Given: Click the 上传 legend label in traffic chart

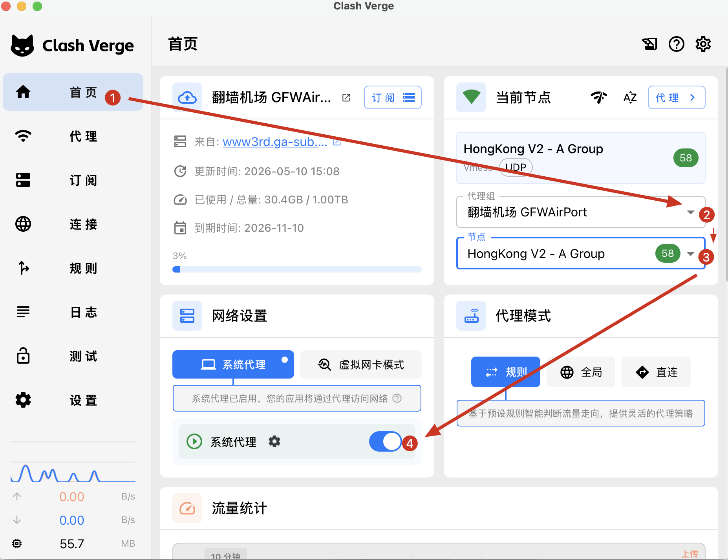Looking at the screenshot, I should click(x=690, y=554).
